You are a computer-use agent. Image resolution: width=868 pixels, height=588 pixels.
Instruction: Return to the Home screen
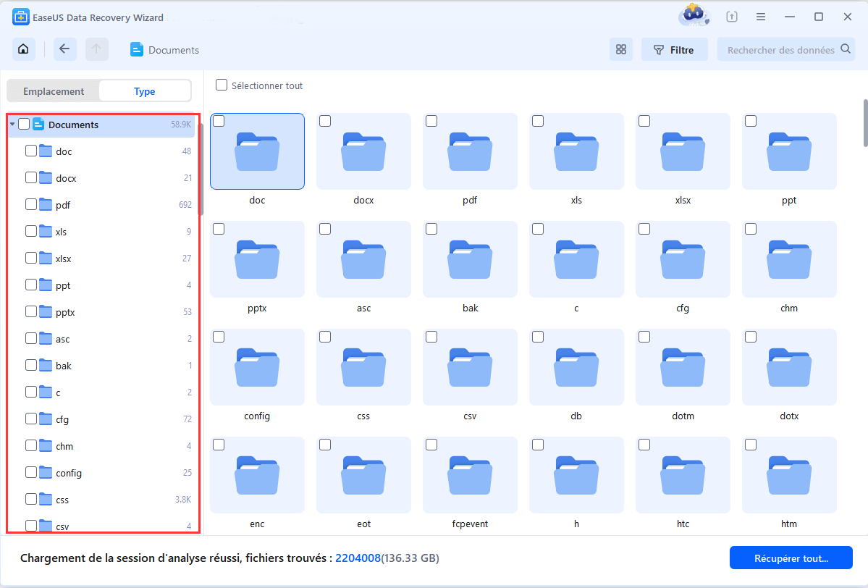pos(22,49)
